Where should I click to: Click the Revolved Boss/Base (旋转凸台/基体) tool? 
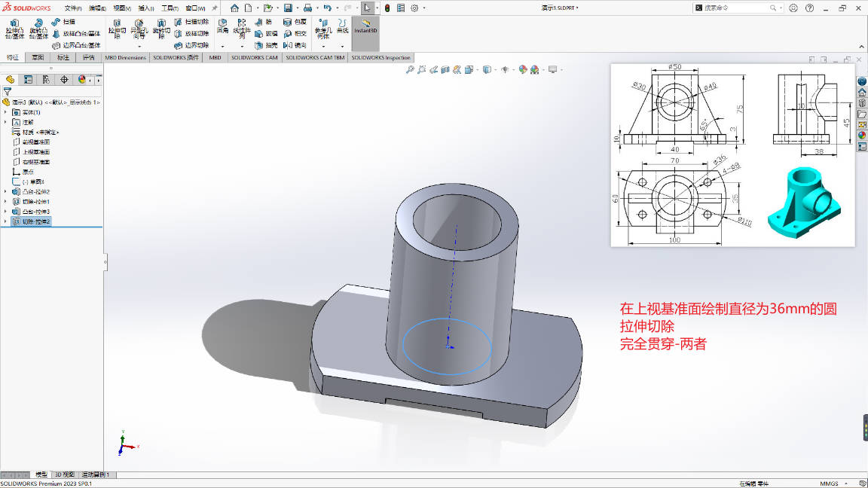coord(38,29)
